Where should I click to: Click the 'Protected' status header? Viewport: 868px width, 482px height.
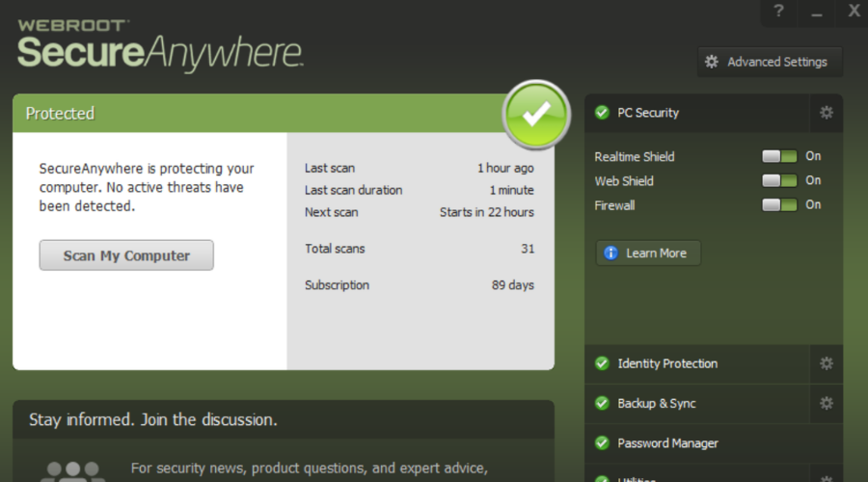point(60,114)
